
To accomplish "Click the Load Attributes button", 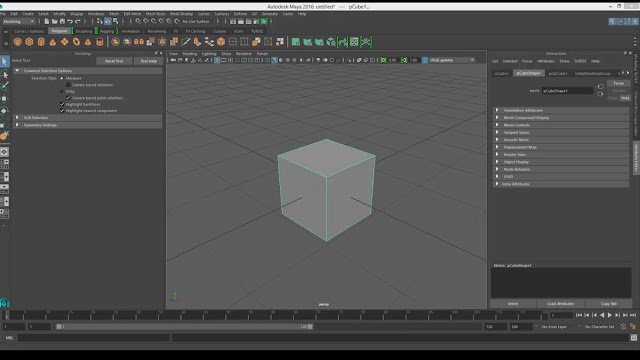I will pos(560,304).
